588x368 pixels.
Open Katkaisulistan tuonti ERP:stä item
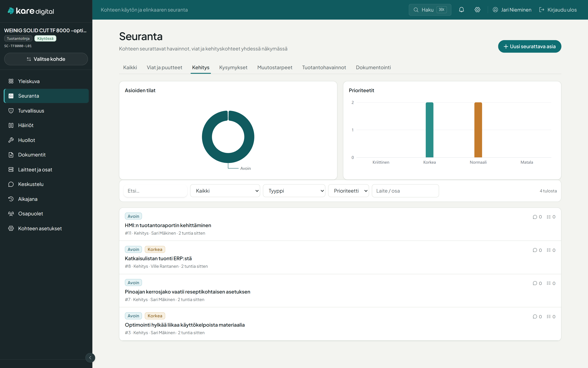click(158, 258)
